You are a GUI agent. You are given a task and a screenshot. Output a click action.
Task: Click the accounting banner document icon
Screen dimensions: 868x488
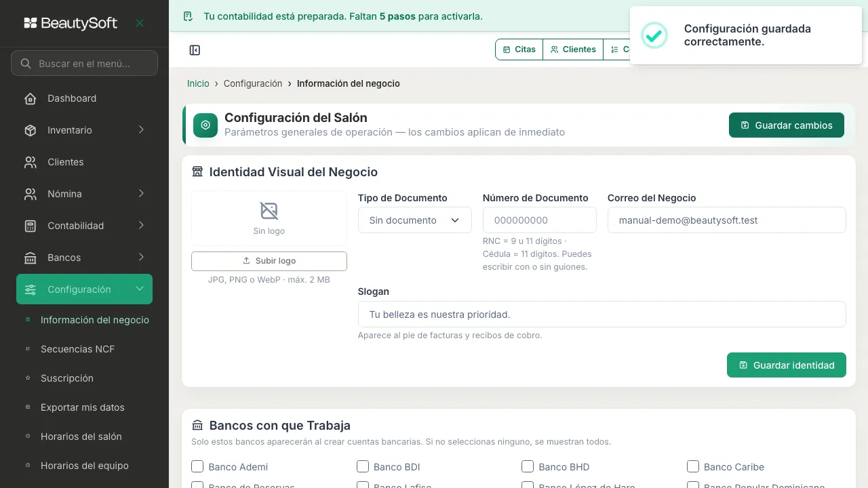tap(189, 16)
